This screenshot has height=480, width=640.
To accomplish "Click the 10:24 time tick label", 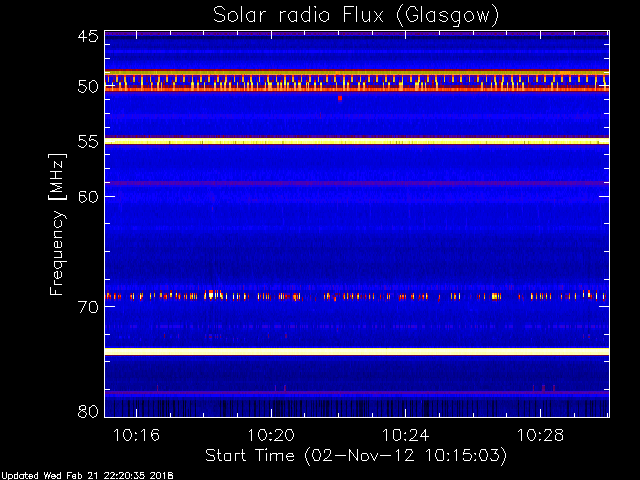I will coord(406,435).
